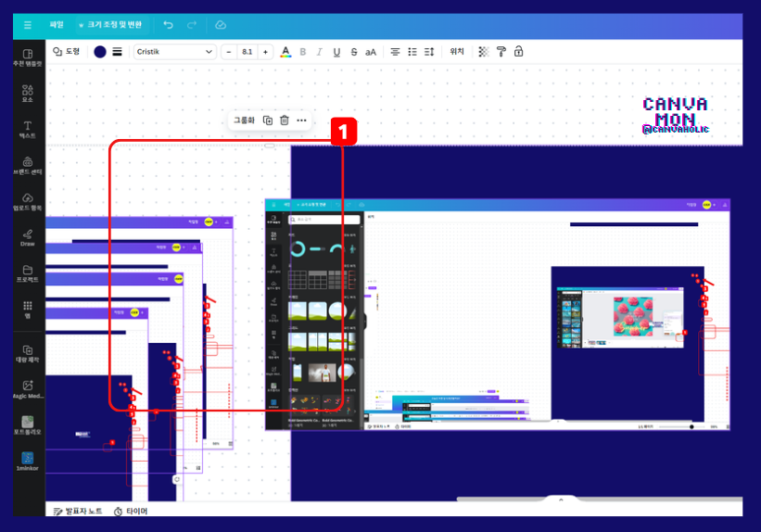This screenshot has width=761, height=532.
Task: Open the navy fill color swatch
Action: (100, 52)
